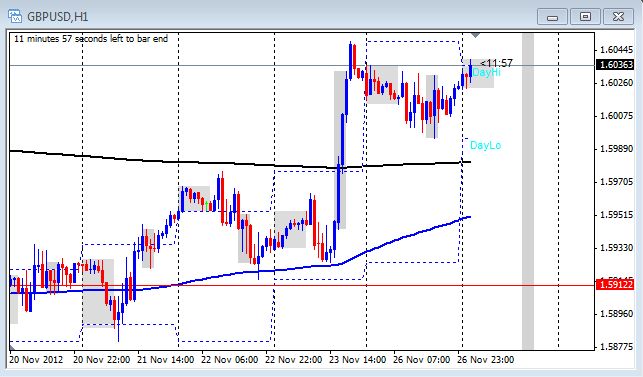The height and width of the screenshot is (377, 643).
Task: Click the gray vertical session bar
Action: tap(528, 191)
